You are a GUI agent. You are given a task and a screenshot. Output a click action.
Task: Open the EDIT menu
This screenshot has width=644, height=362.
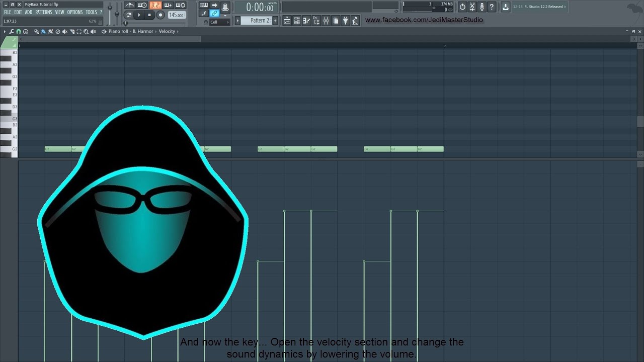[x=18, y=12]
